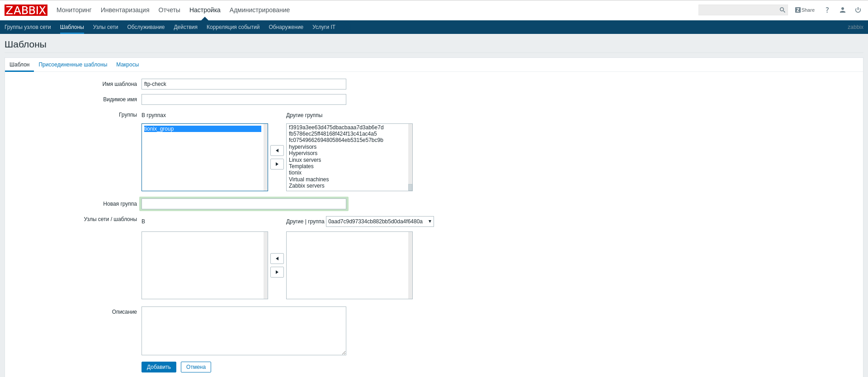Switch to the Макросы tab
The height and width of the screenshot is (377, 868).
point(127,65)
